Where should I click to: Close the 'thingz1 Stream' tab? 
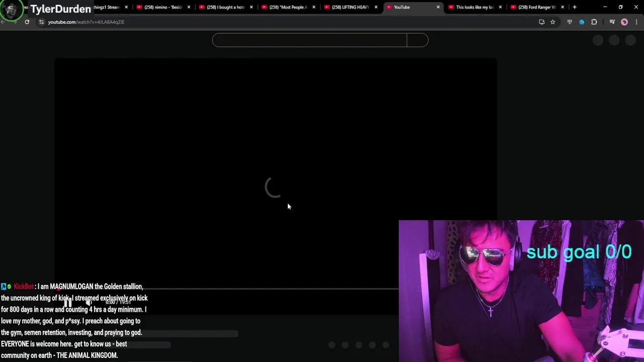(126, 7)
